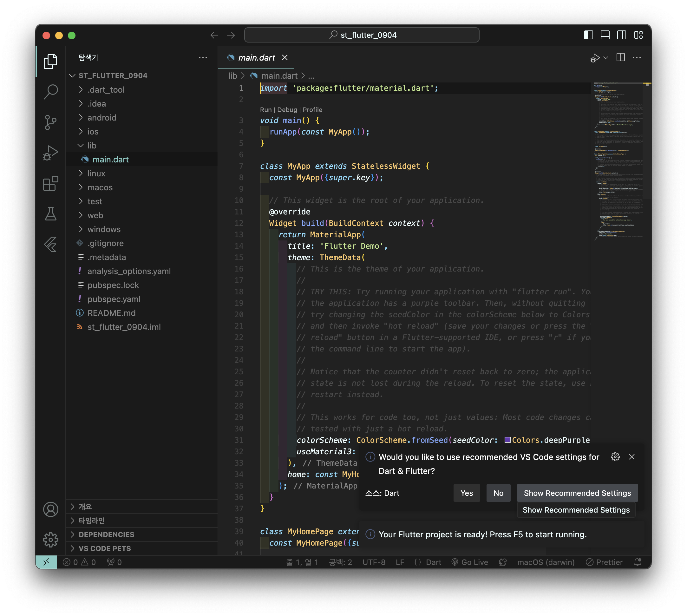Click the deepPurple color swatch in code

tap(507, 440)
